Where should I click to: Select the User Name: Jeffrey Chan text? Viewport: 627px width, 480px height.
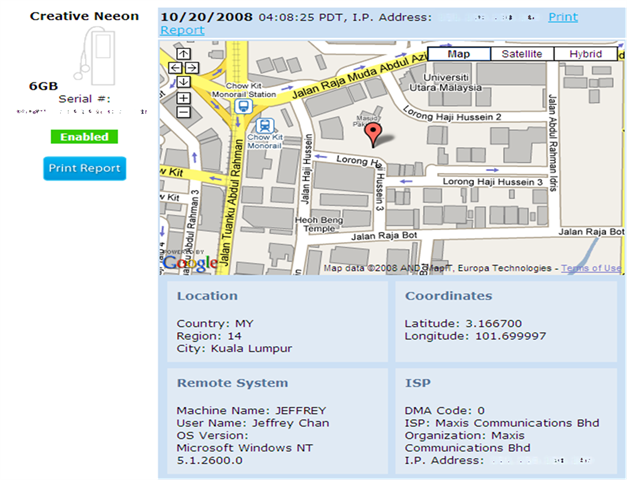(253, 423)
